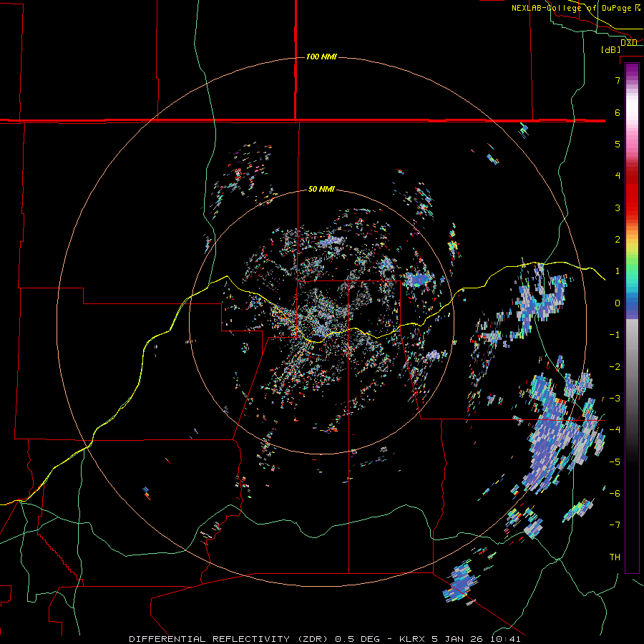The image size is (644, 644).
Task: Click the '4' value on the dB scale
Action: (618, 175)
